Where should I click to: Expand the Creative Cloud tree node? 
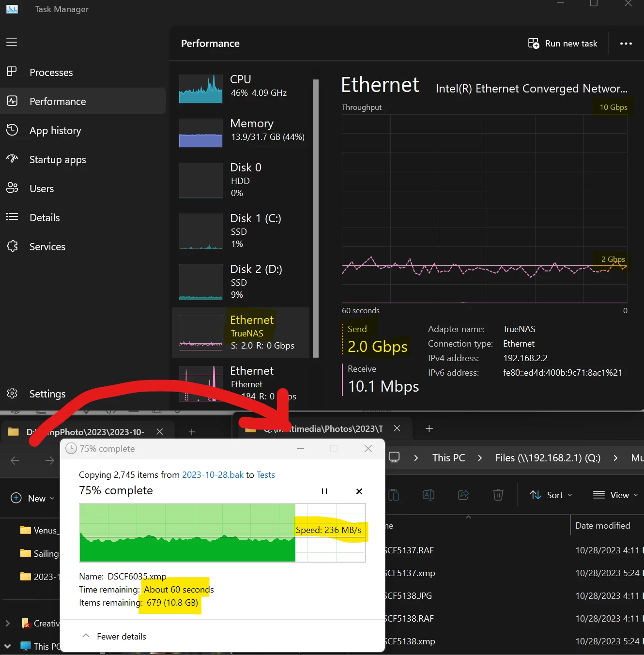pyautogui.click(x=7, y=623)
